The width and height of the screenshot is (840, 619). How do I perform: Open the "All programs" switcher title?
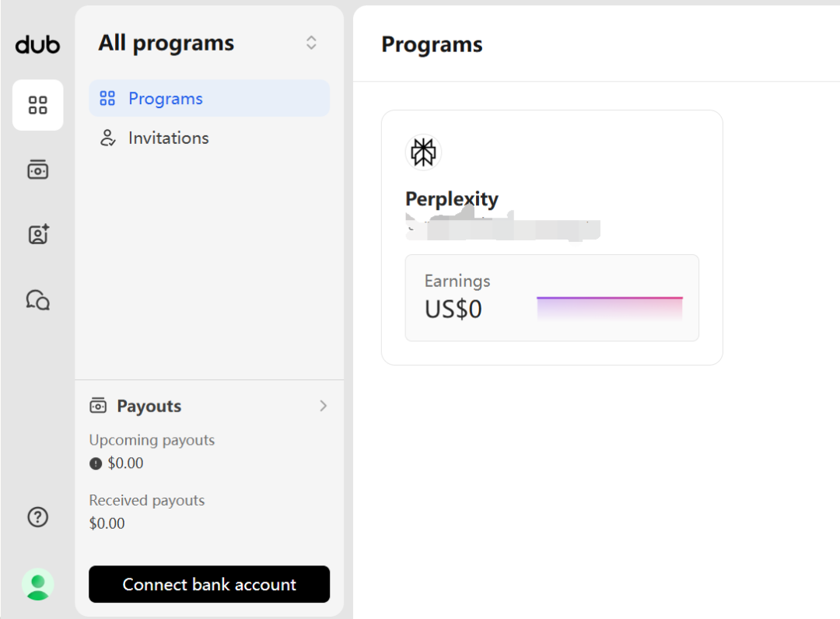pyautogui.click(x=166, y=43)
